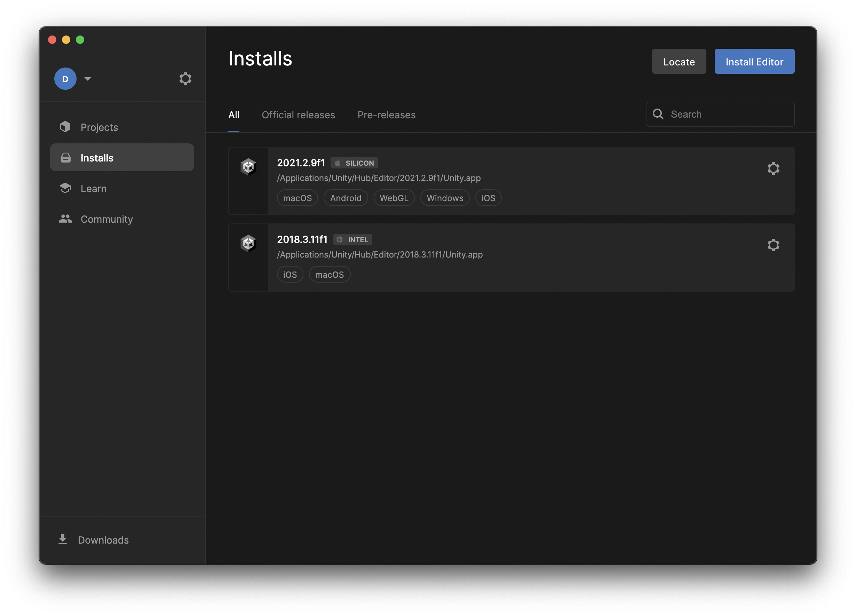The width and height of the screenshot is (856, 616).
Task: Open Hub preferences gear in sidebar
Action: [x=185, y=79]
